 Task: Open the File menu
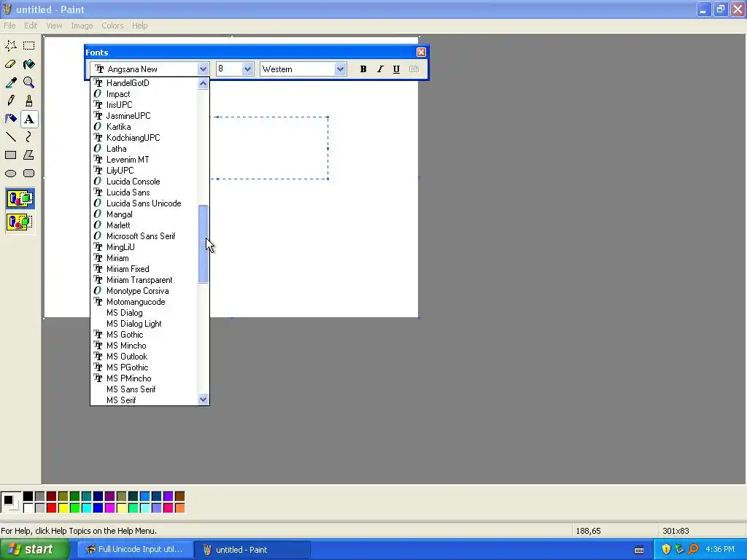point(9,26)
